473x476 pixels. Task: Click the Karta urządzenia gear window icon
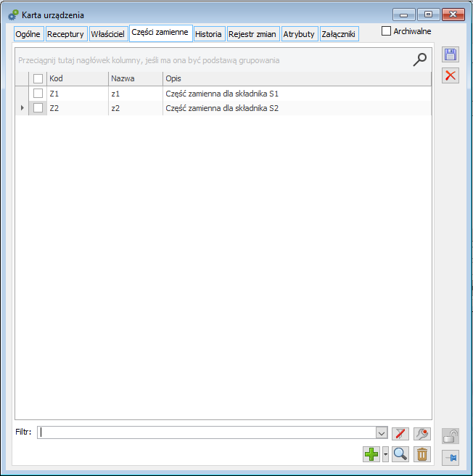13,15
